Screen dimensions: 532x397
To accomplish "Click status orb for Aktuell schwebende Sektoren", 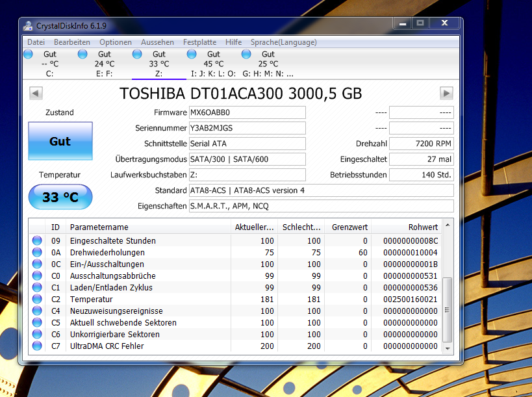I will [x=37, y=322].
